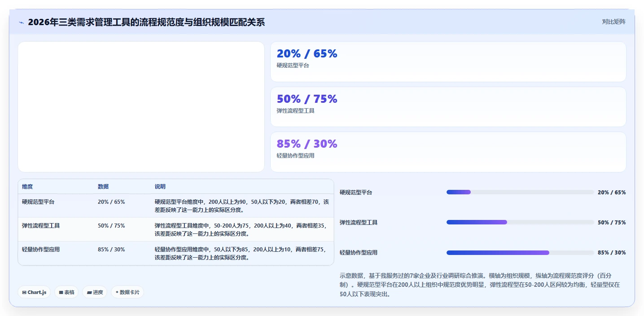Click the 数据卡片 chip
644x316 pixels.
click(x=127, y=292)
